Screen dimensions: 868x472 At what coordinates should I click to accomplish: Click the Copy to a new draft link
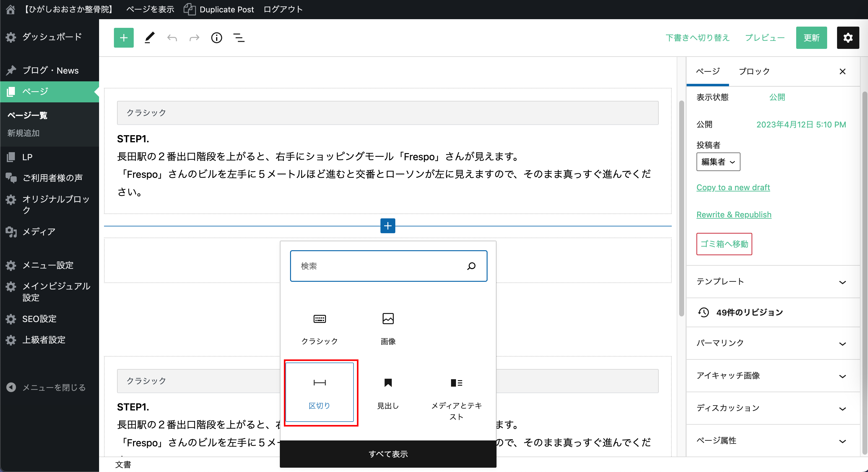pyautogui.click(x=733, y=187)
